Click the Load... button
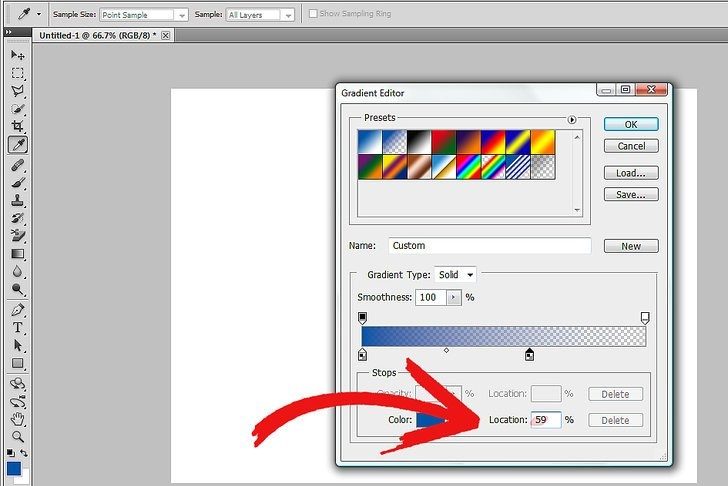728x486 pixels. (631, 173)
